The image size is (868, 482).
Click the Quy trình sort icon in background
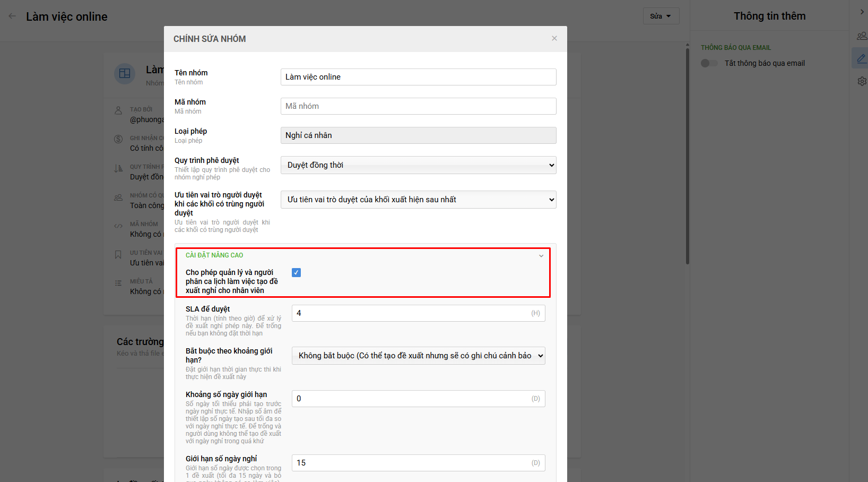(x=118, y=168)
